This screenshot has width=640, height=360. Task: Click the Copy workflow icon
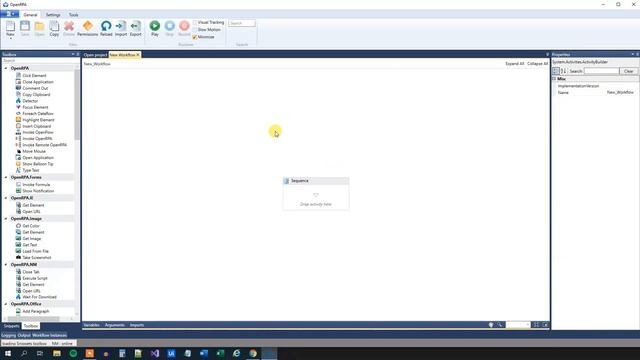click(x=54, y=28)
